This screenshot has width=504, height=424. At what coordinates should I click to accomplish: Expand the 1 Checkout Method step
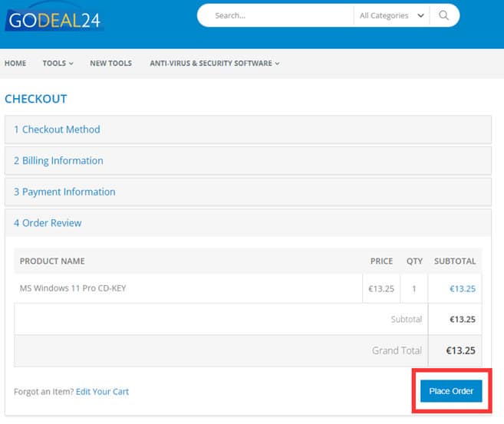coord(57,130)
